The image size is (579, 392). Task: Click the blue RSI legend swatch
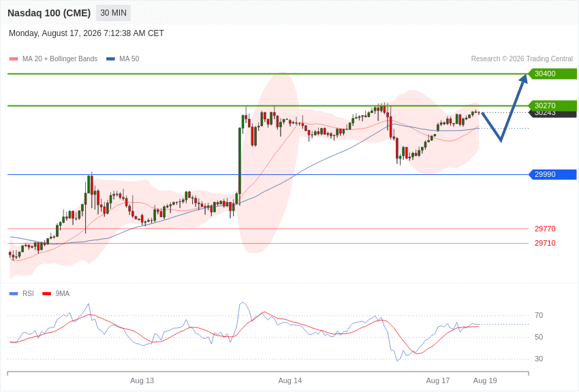[x=14, y=293]
